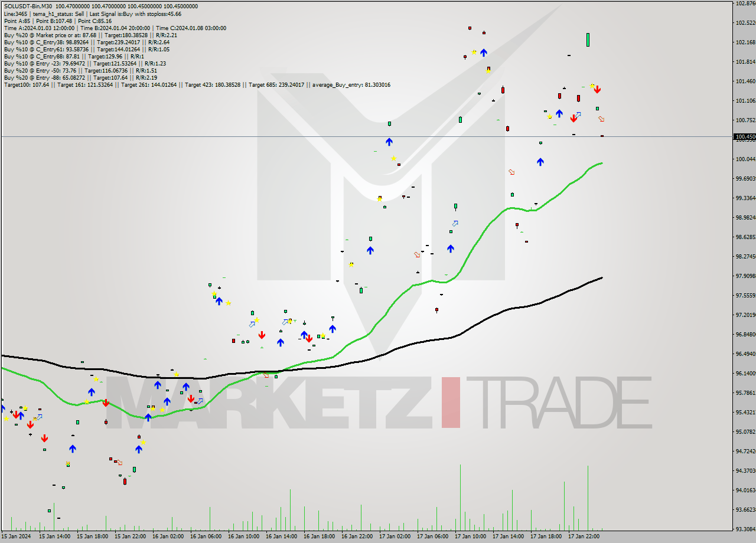Viewport: 756px width, 543px height.
Task: Click the '17 Jan 18:00' time axis label
Action: pos(546,537)
